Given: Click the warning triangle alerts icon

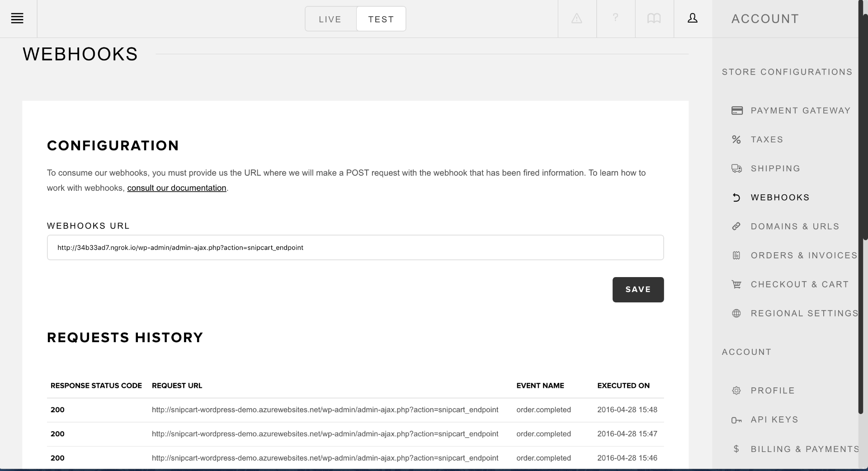Looking at the screenshot, I should (x=577, y=19).
